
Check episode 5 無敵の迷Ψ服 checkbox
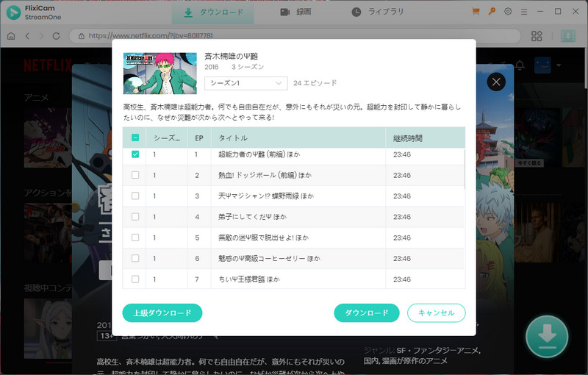click(x=135, y=238)
